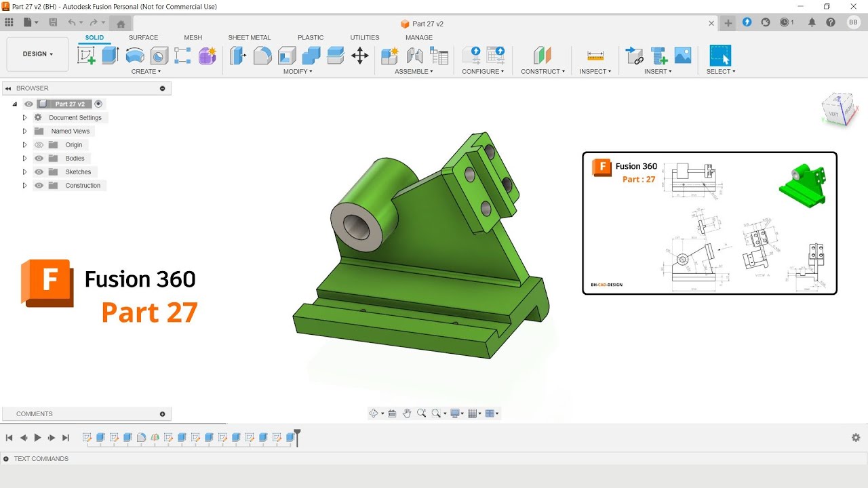Viewport: 868px width, 488px height.
Task: Select the Pan hand tool
Action: (407, 413)
